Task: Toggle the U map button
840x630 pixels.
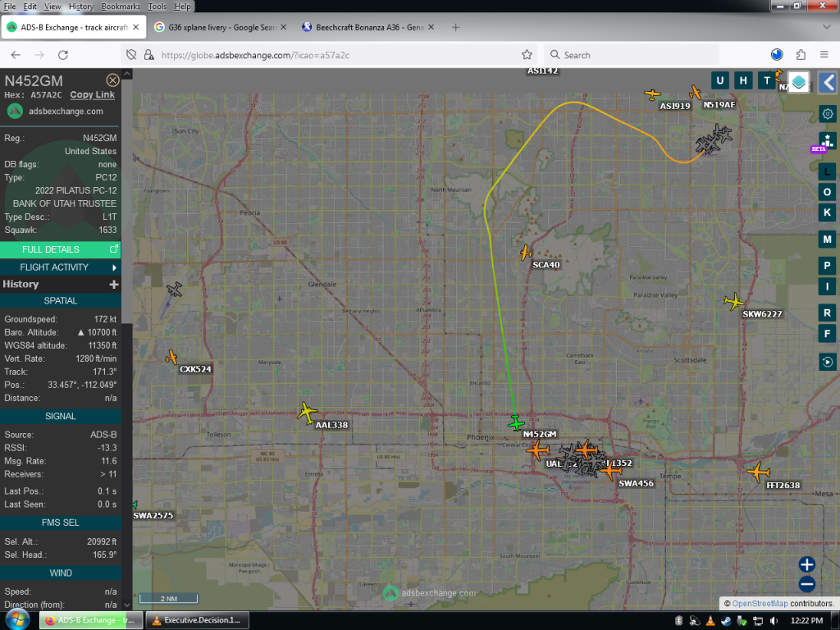Action: click(x=719, y=81)
